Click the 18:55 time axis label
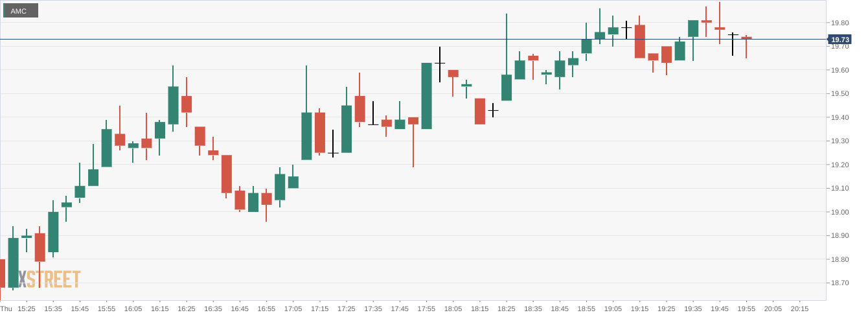The image size is (868, 317). pyautogui.click(x=586, y=309)
